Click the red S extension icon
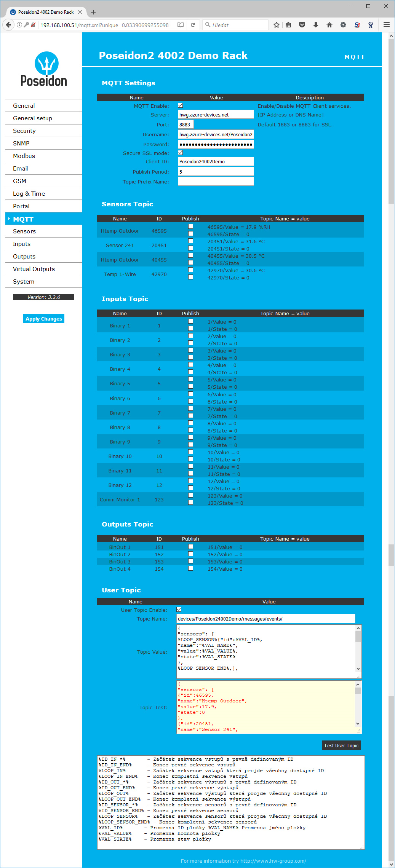The image size is (395, 868). [x=357, y=25]
